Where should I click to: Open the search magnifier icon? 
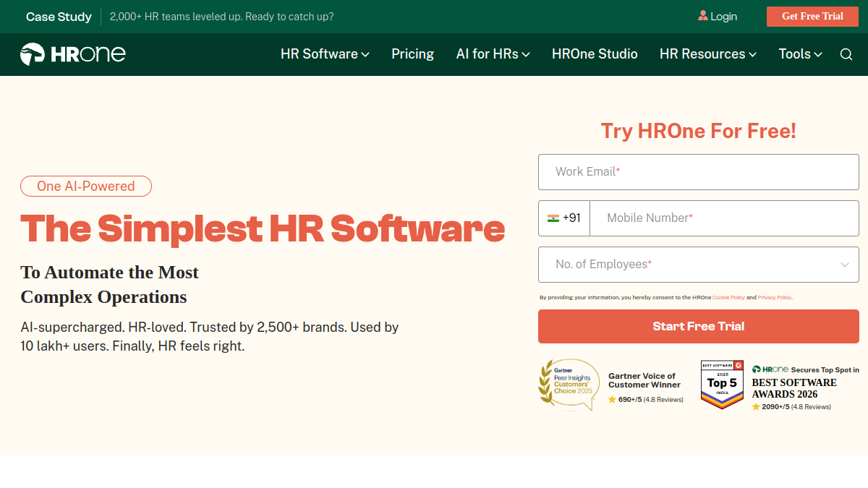pos(846,54)
